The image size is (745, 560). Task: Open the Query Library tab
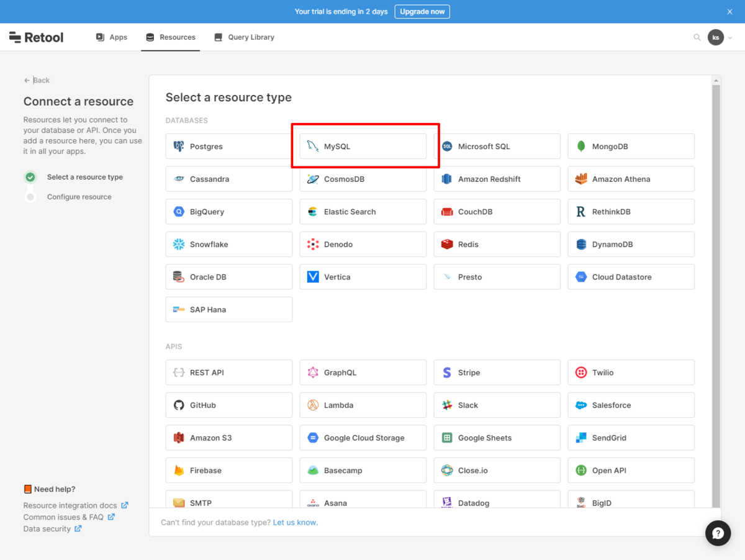pos(244,37)
